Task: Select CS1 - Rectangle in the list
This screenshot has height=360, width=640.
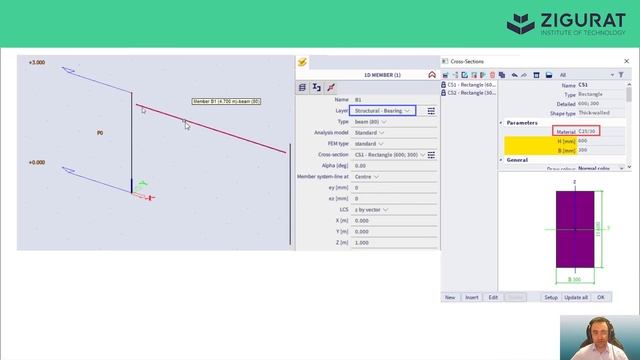Action: [469, 84]
